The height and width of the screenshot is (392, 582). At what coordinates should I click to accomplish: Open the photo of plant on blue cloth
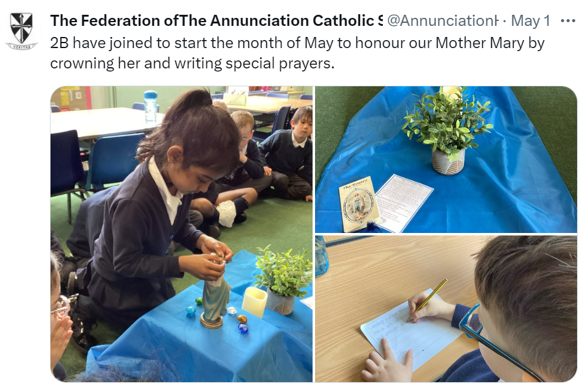pyautogui.click(x=446, y=159)
